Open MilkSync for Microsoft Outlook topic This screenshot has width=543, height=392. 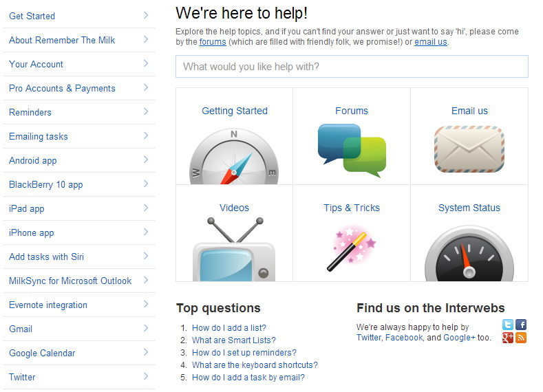coord(70,281)
